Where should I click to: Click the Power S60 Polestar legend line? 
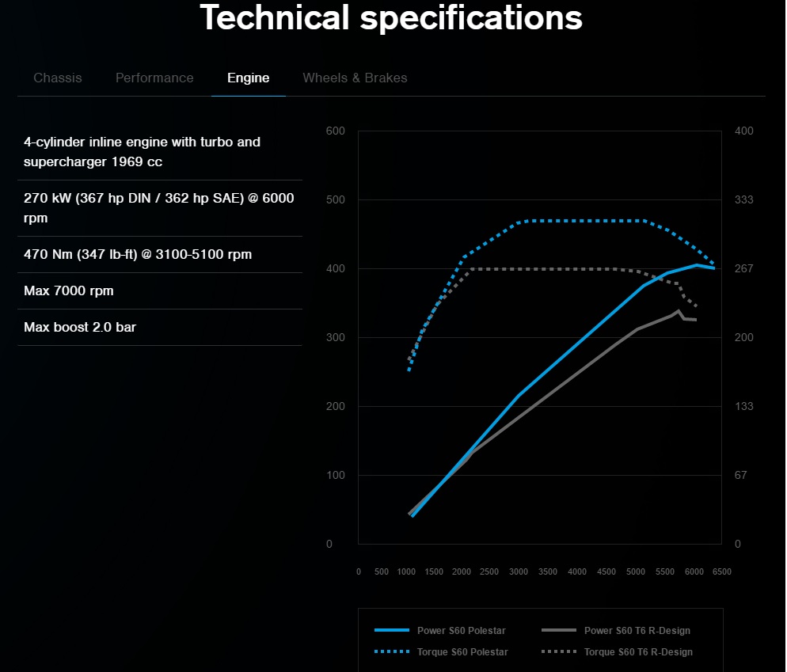point(392,630)
